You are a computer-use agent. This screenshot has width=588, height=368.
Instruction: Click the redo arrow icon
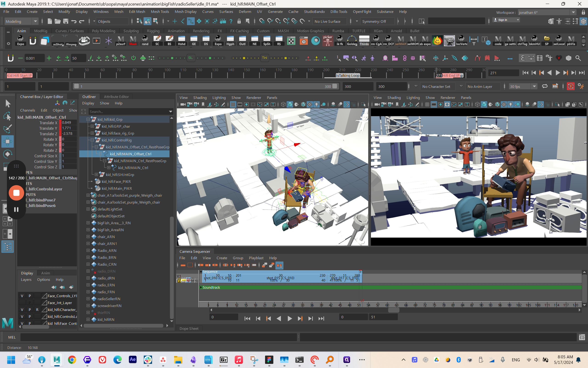tap(82, 21)
